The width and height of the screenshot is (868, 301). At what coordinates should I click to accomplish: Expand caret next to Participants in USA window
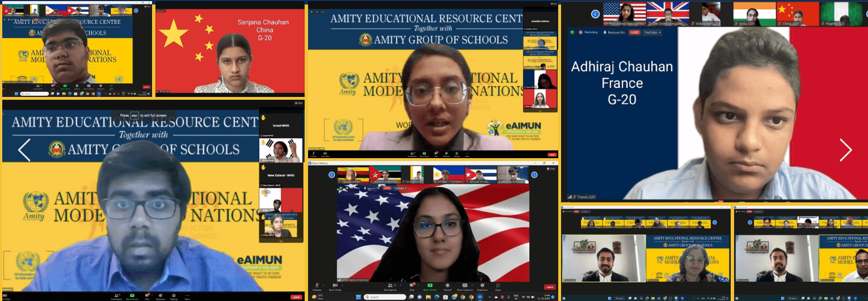[401, 285]
